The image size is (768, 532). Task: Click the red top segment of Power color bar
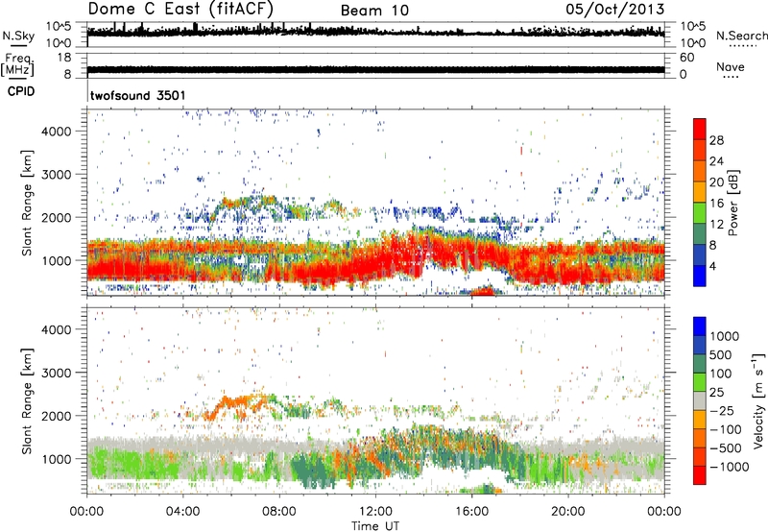pyautogui.click(x=700, y=129)
